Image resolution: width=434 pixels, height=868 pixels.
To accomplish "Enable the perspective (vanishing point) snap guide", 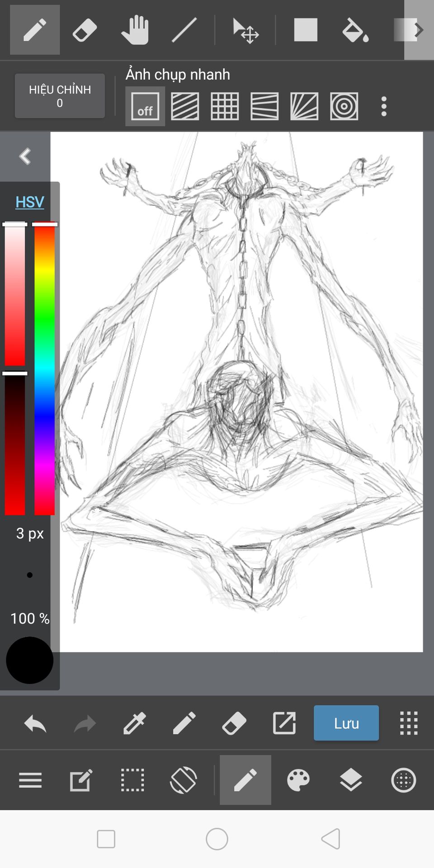I will click(x=264, y=106).
